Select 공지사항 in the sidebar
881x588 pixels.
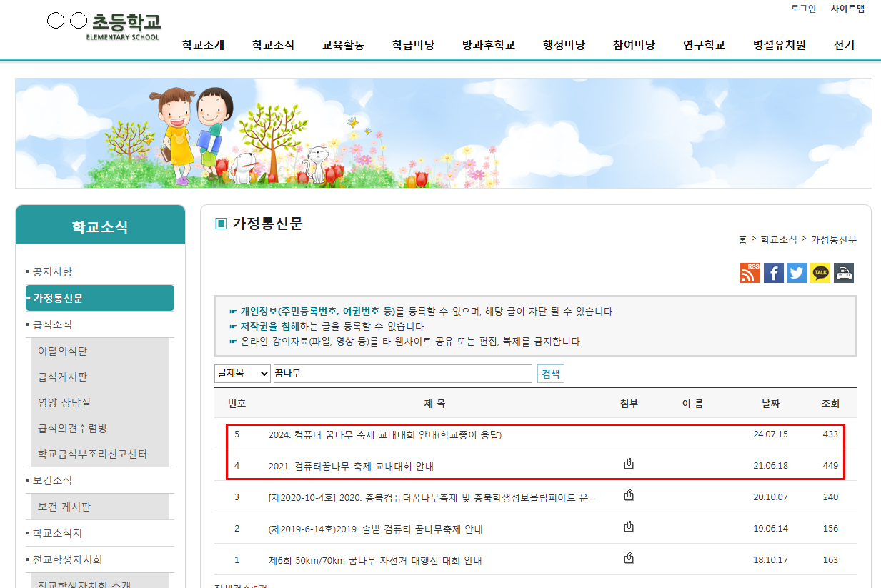[52, 271]
